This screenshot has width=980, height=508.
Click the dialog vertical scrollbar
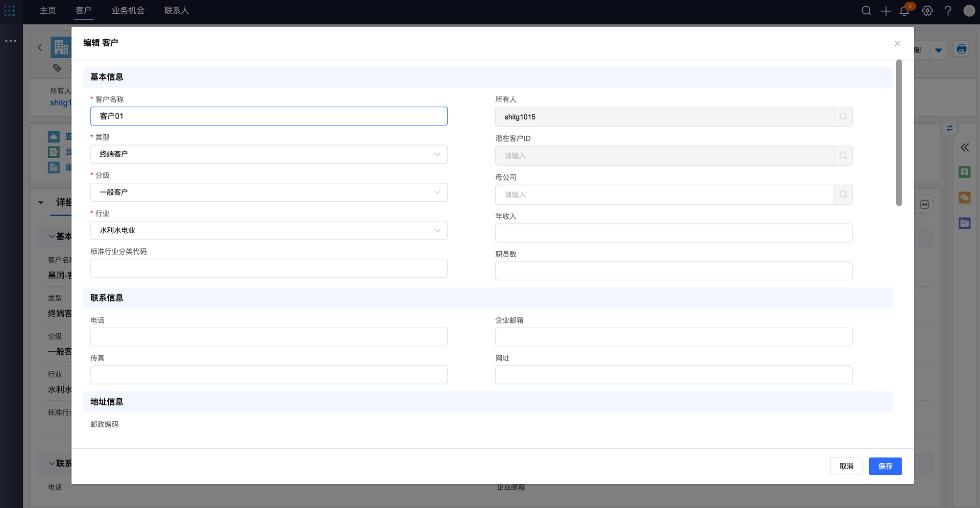[899, 133]
